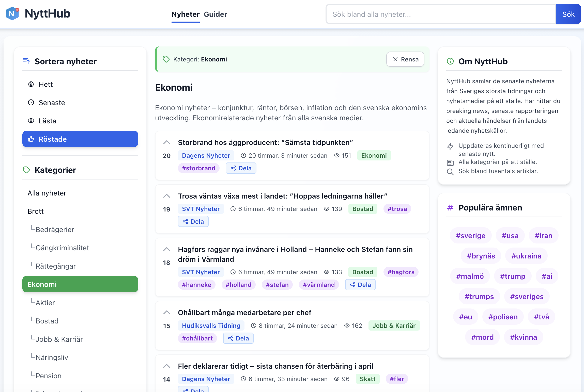584x392 pixels.
Task: Open popular topic #sverige
Action: tap(470, 236)
